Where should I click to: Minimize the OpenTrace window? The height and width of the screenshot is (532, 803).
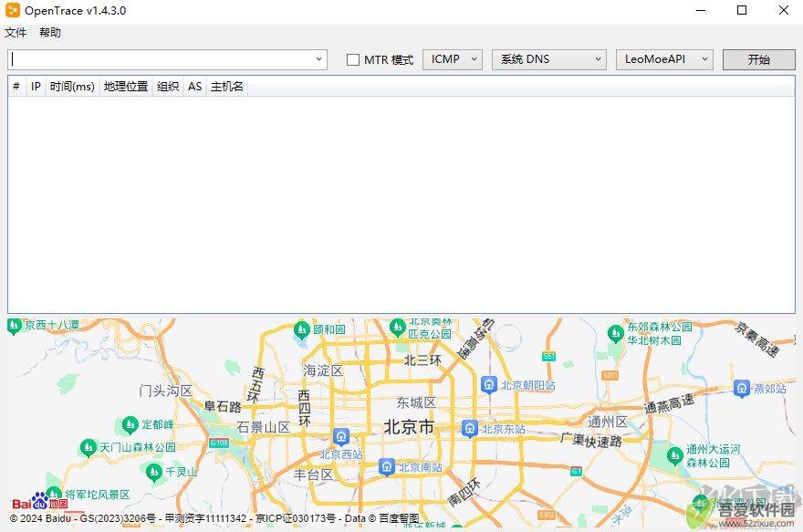pos(701,10)
